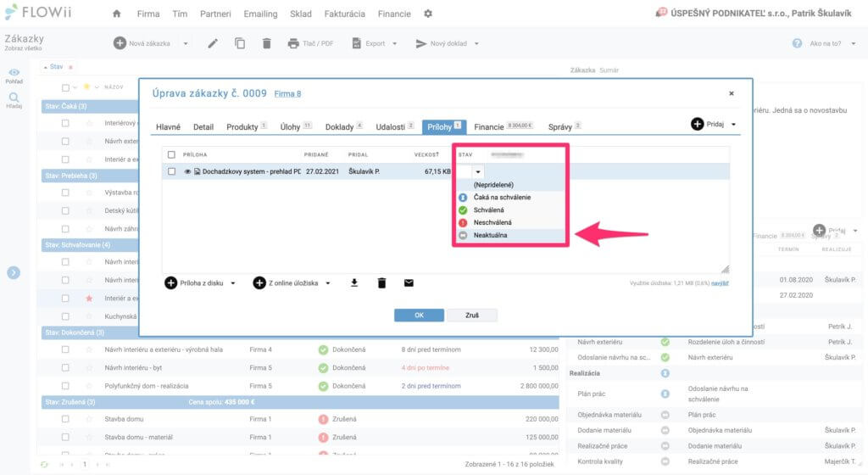Cancel with the Zruš button
The image size is (868, 475).
tap(472, 315)
